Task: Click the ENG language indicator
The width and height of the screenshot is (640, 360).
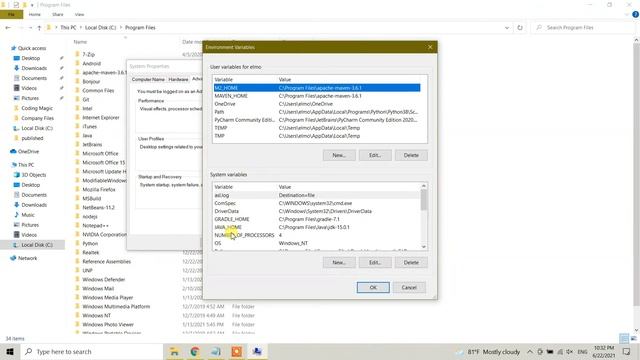Action: (x=582, y=351)
